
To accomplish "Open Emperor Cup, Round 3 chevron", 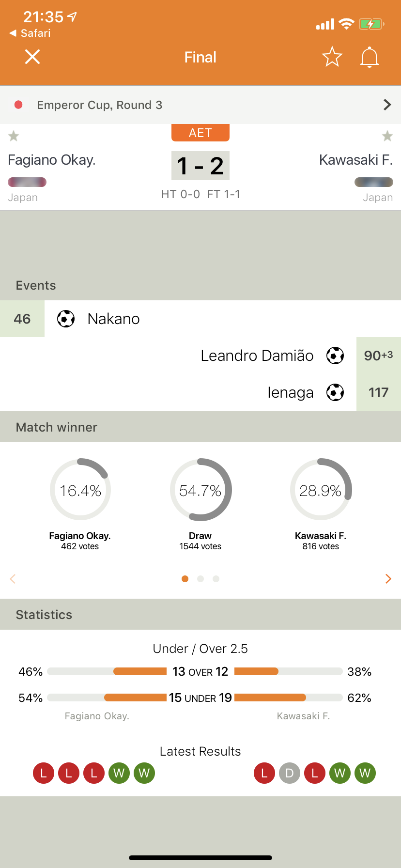I will coord(387,105).
